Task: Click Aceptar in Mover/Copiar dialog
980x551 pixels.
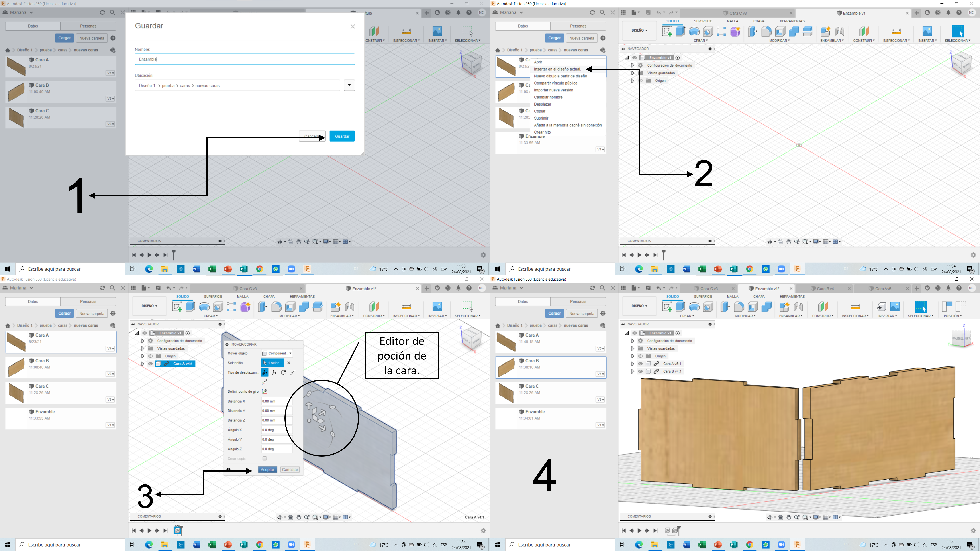Action: 267,470
